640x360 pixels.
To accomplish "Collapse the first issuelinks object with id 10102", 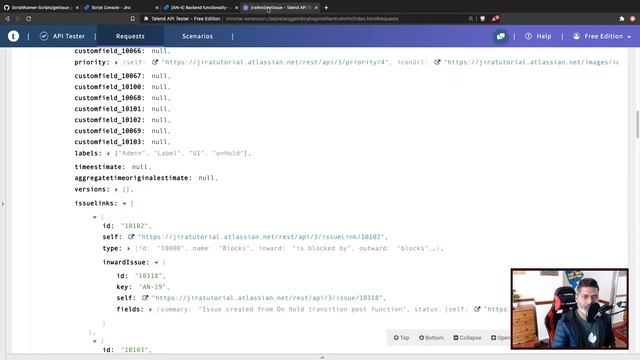I will (x=95, y=217).
